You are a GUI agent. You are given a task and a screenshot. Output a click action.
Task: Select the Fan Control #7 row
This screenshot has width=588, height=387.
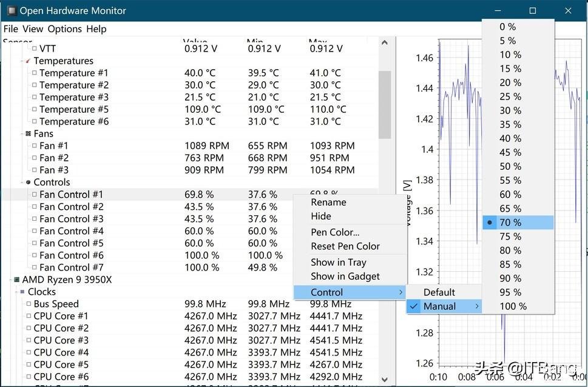point(189,268)
